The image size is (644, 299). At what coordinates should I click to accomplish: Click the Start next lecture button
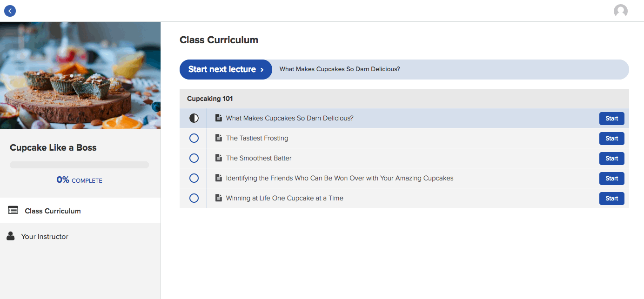(226, 69)
